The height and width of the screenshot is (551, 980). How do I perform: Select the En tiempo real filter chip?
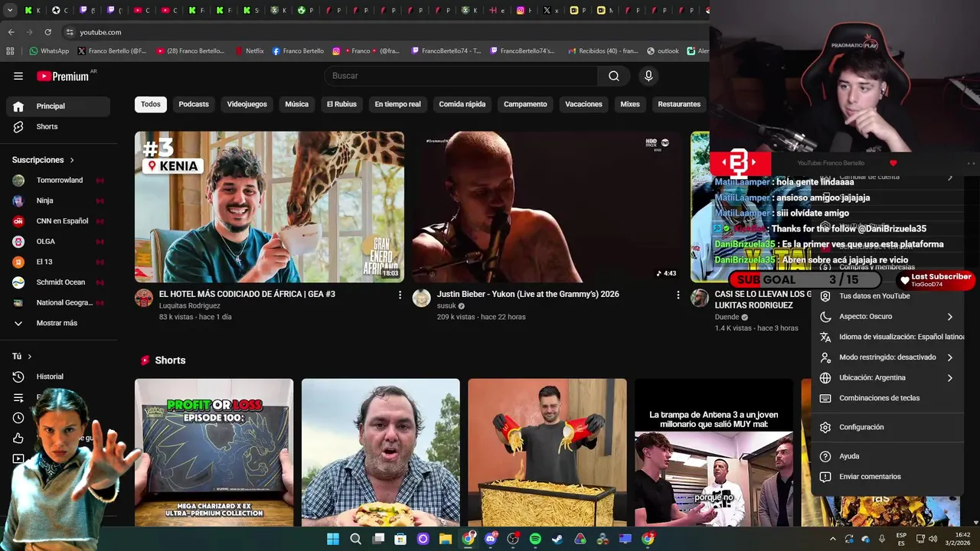[397, 104]
